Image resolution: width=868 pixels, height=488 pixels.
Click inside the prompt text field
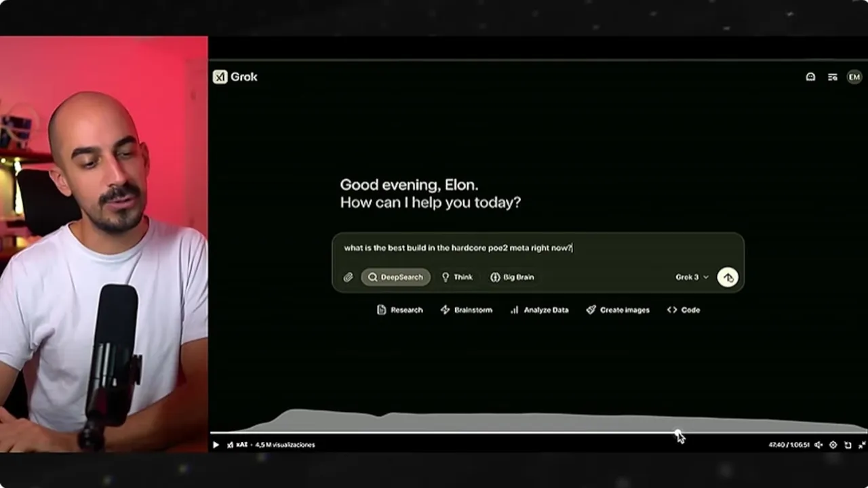point(538,248)
